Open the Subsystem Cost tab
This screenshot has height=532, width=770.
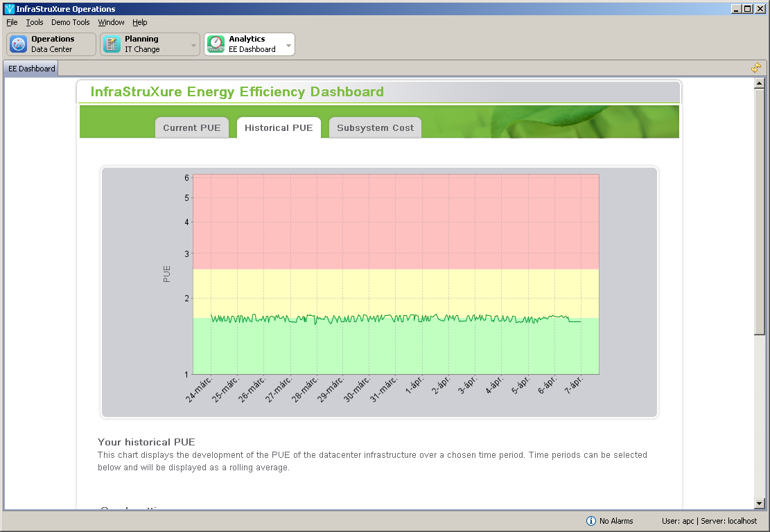(375, 128)
